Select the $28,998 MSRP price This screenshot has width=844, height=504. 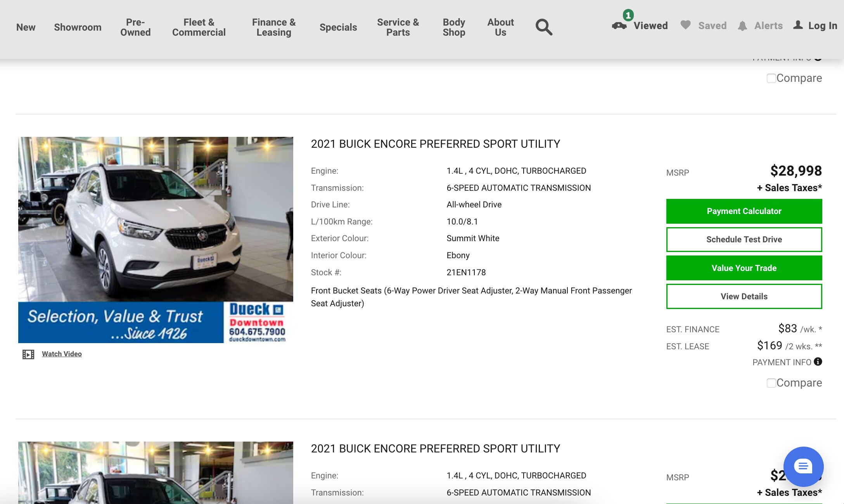796,171
